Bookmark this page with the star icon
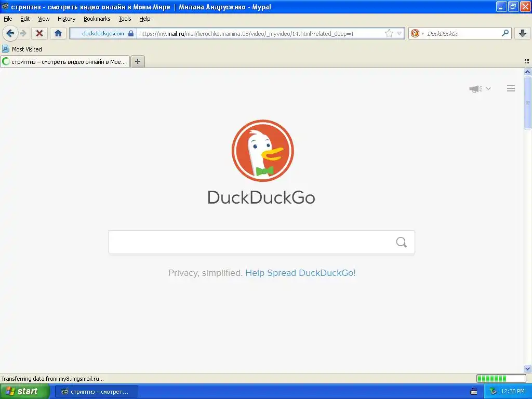Image resolution: width=532 pixels, height=399 pixels. click(389, 33)
